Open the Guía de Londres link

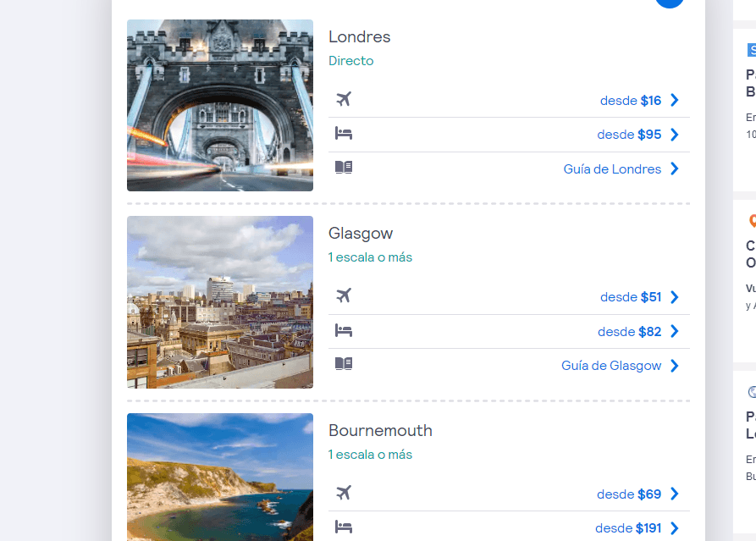coord(612,168)
